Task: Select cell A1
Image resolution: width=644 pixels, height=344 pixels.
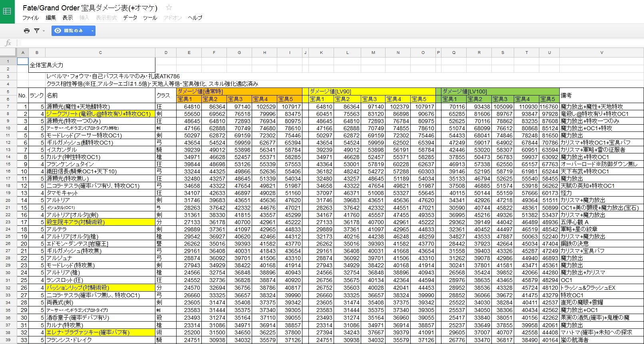Action: [x=23, y=61]
